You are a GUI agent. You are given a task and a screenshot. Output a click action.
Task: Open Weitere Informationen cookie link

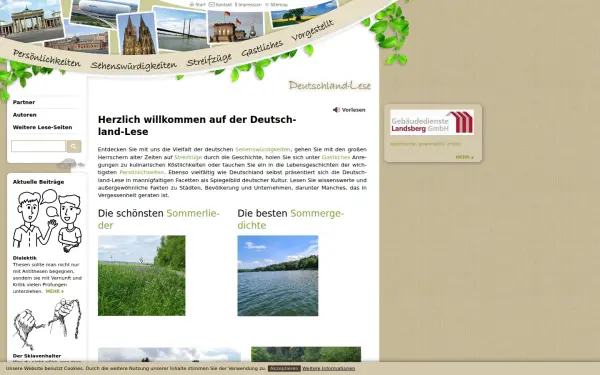click(x=329, y=368)
